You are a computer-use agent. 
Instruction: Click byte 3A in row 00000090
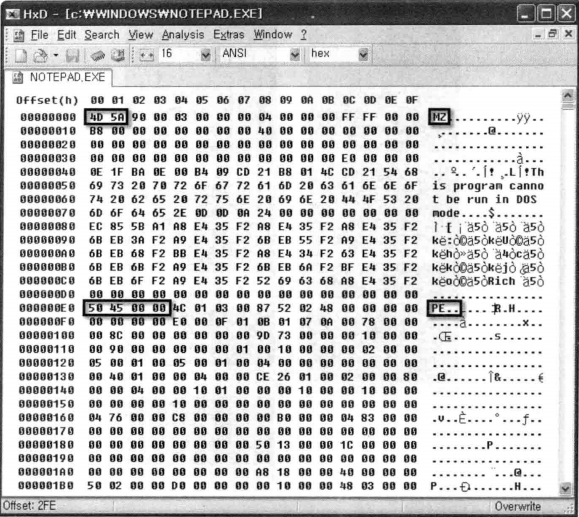point(138,240)
